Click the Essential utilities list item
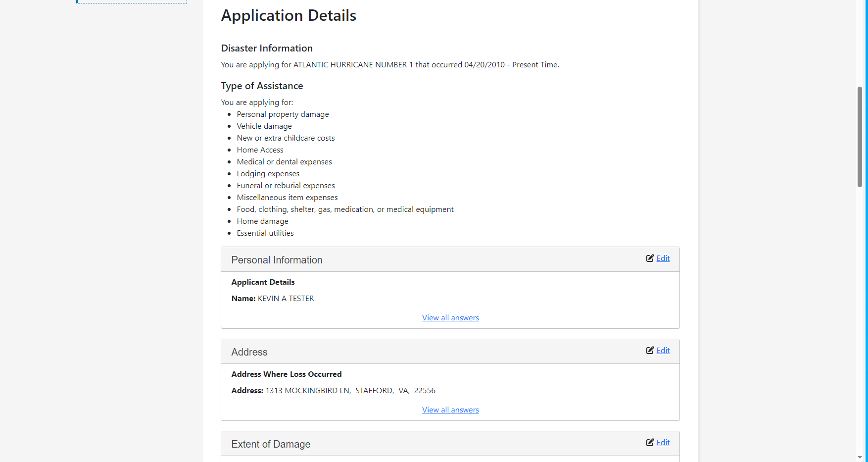868x462 pixels. point(265,233)
